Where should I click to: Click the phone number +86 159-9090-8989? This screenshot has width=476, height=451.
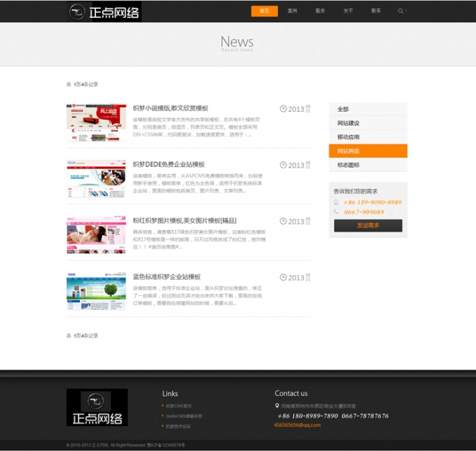pyautogui.click(x=373, y=203)
